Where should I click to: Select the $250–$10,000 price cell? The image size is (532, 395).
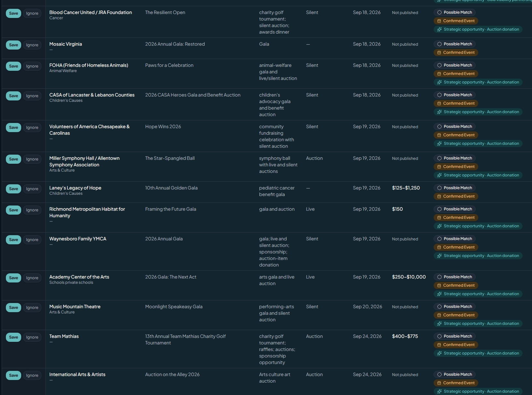tap(409, 277)
